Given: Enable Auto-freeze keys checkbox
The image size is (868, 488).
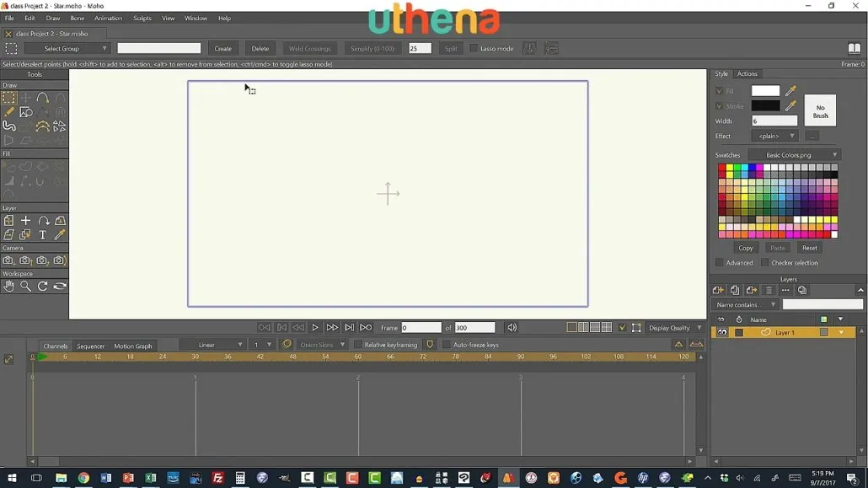Looking at the screenshot, I should [446, 345].
